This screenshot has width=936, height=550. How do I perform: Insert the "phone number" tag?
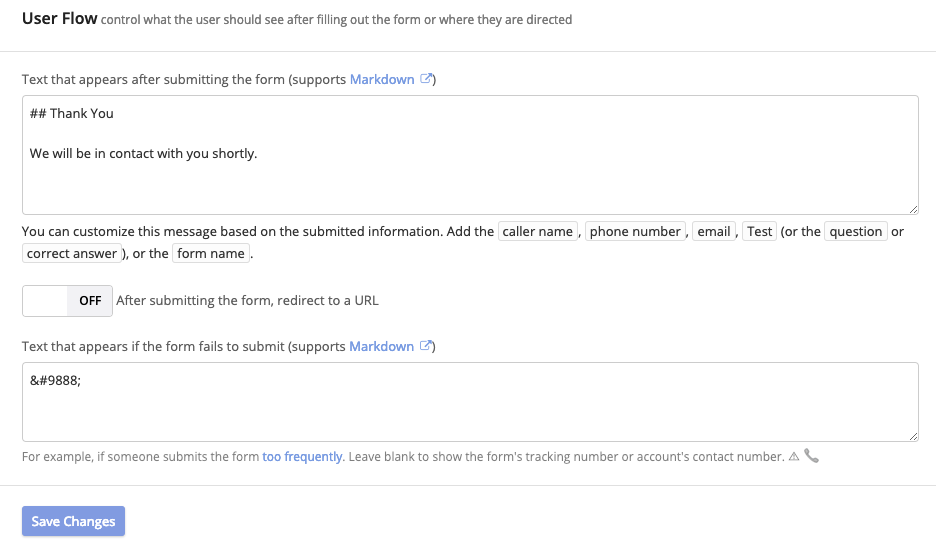coord(635,231)
